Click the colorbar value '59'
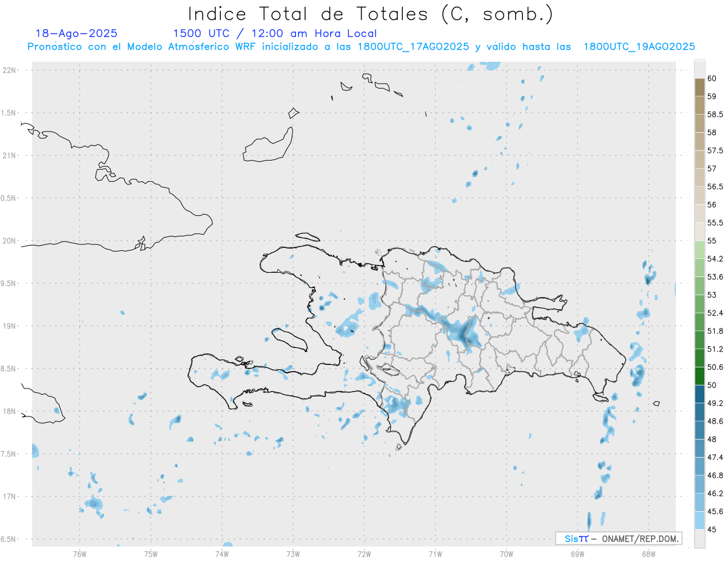This screenshot has width=728, height=562. (x=712, y=96)
